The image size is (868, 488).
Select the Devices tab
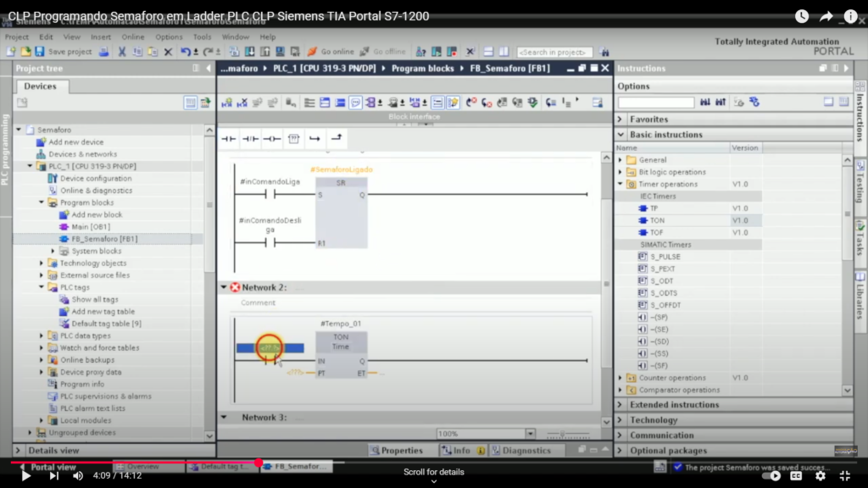click(41, 86)
